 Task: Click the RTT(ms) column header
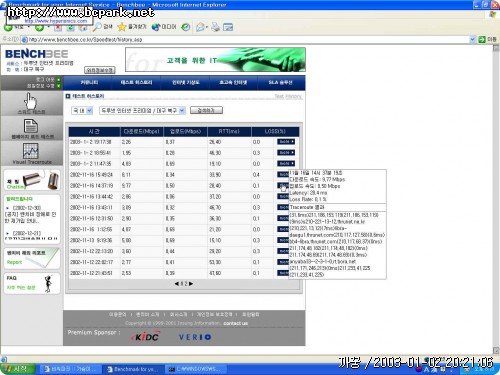click(x=229, y=131)
